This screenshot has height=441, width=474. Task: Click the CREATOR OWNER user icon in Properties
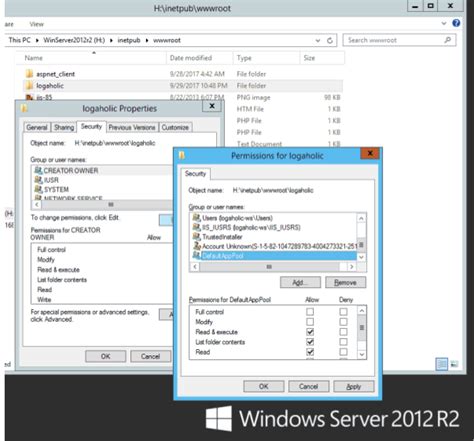pyautogui.click(x=38, y=170)
